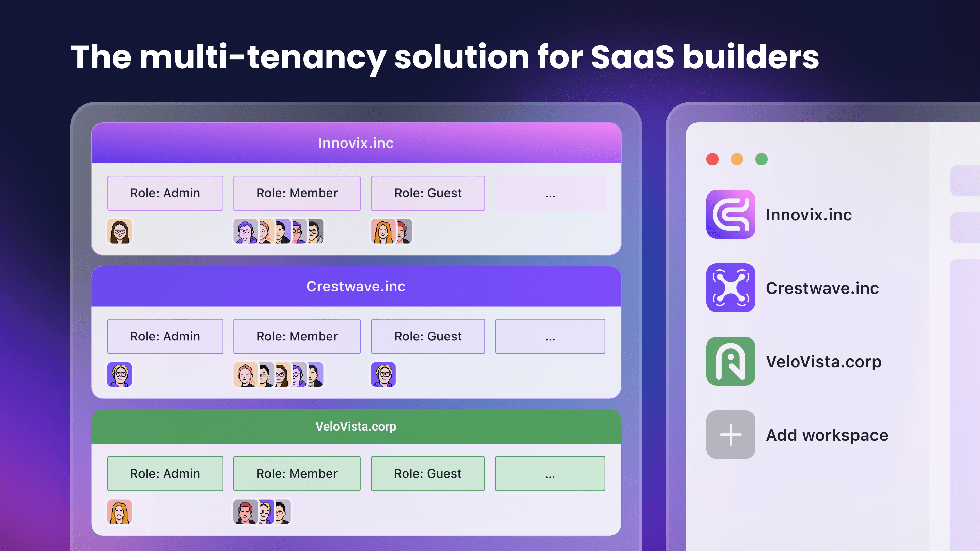Click the green window maximize dot

[761, 159]
